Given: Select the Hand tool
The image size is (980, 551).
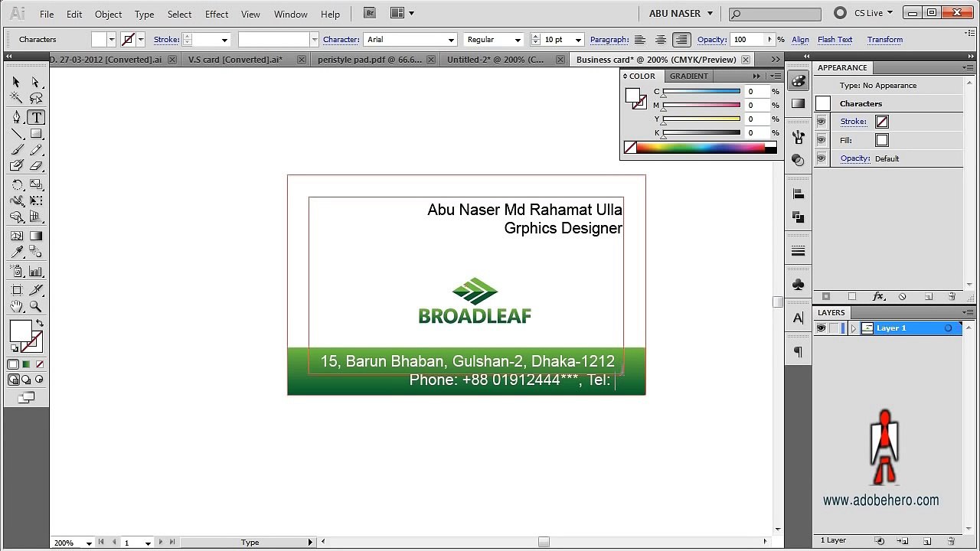Looking at the screenshot, I should click(16, 307).
